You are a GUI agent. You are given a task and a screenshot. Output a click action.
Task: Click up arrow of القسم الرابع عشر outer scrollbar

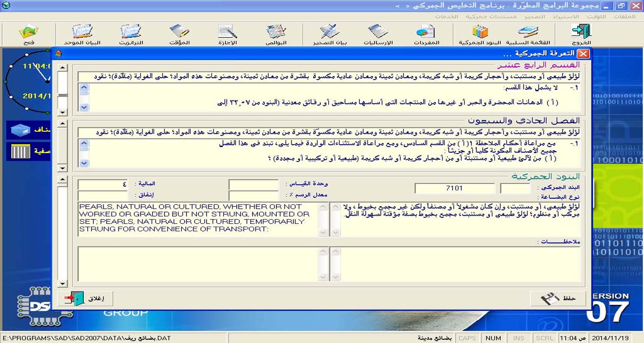(62, 68)
